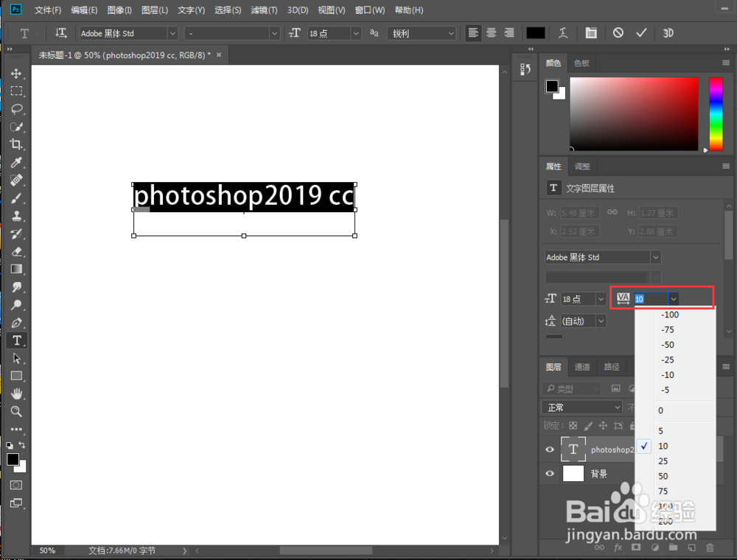Select the Spot Healing Brush tool
Image resolution: width=737 pixels, height=560 pixels.
tap(16, 181)
